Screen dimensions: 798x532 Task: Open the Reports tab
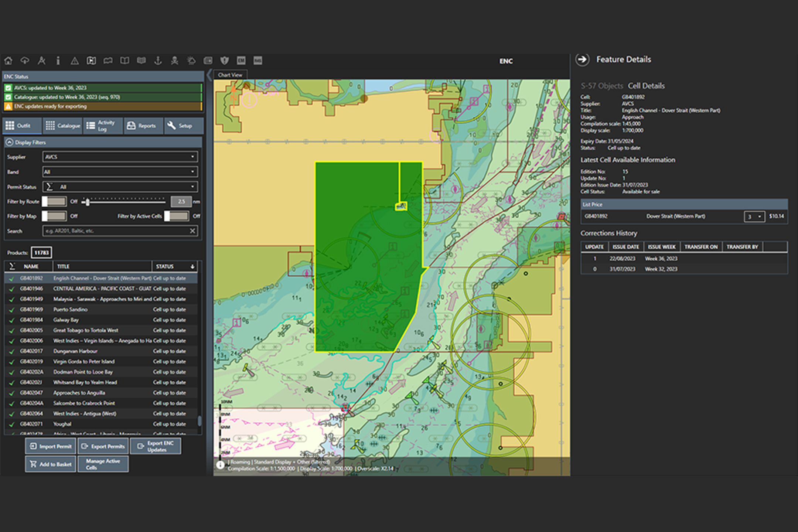[x=144, y=126]
